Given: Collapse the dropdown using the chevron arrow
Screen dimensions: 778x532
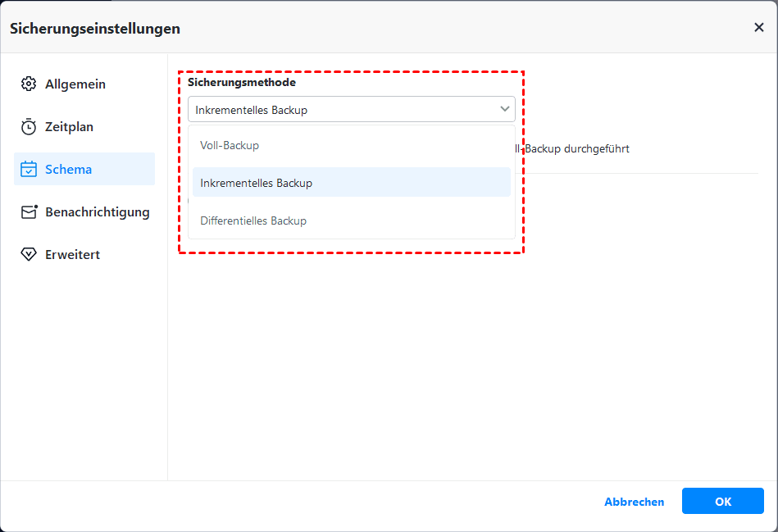Looking at the screenshot, I should pyautogui.click(x=504, y=109).
